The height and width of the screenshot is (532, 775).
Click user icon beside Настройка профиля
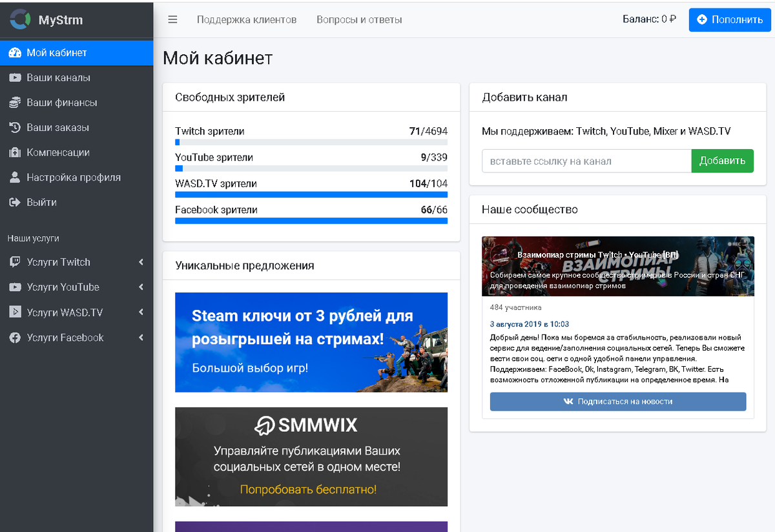point(15,178)
